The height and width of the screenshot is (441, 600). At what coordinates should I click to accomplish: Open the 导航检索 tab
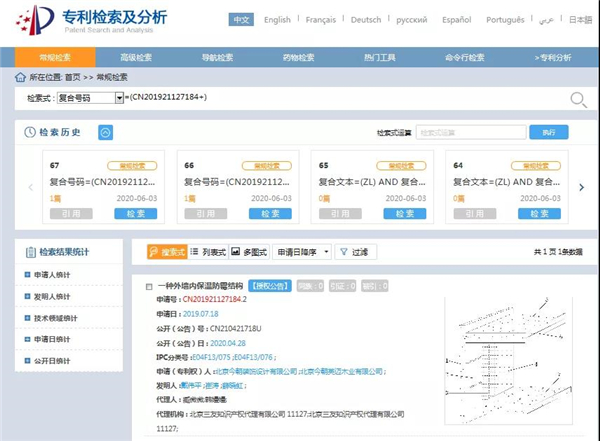[x=217, y=57]
